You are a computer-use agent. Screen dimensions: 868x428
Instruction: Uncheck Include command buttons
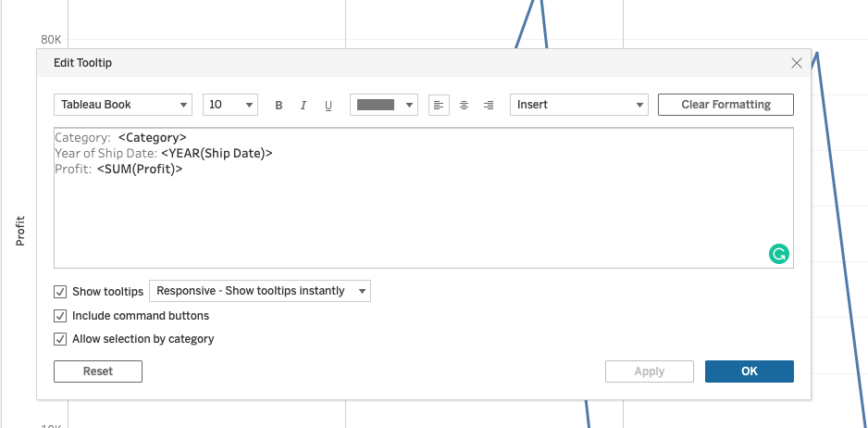(60, 316)
